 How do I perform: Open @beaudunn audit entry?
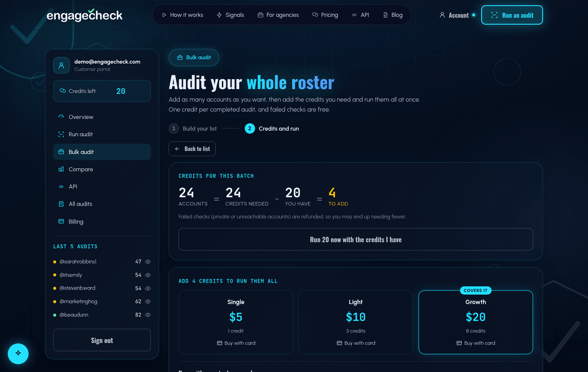[74, 315]
